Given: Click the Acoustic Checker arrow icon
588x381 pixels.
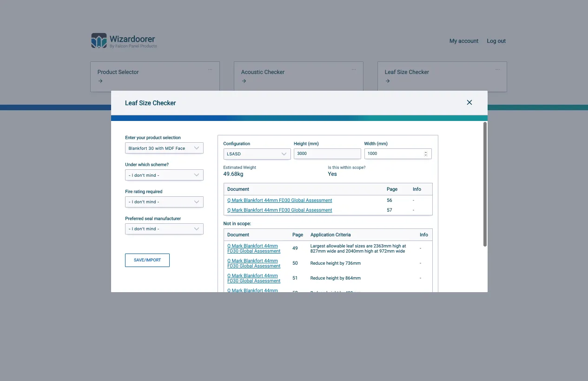Looking at the screenshot, I should (x=244, y=81).
